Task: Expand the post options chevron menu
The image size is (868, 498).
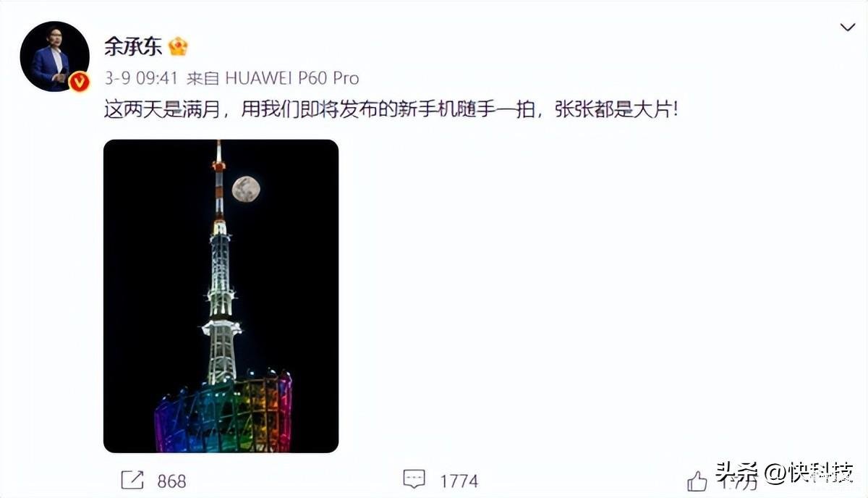Action: [847, 28]
